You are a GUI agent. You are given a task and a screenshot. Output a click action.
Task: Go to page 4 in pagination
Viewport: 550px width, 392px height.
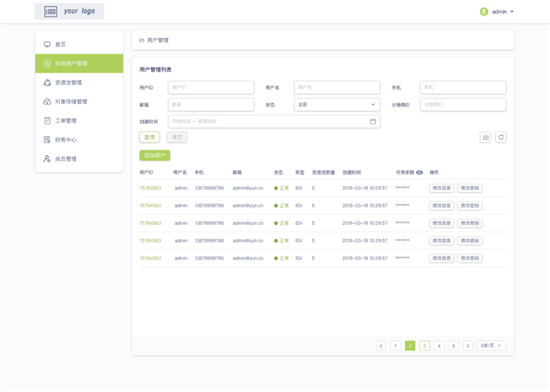pyautogui.click(x=439, y=346)
